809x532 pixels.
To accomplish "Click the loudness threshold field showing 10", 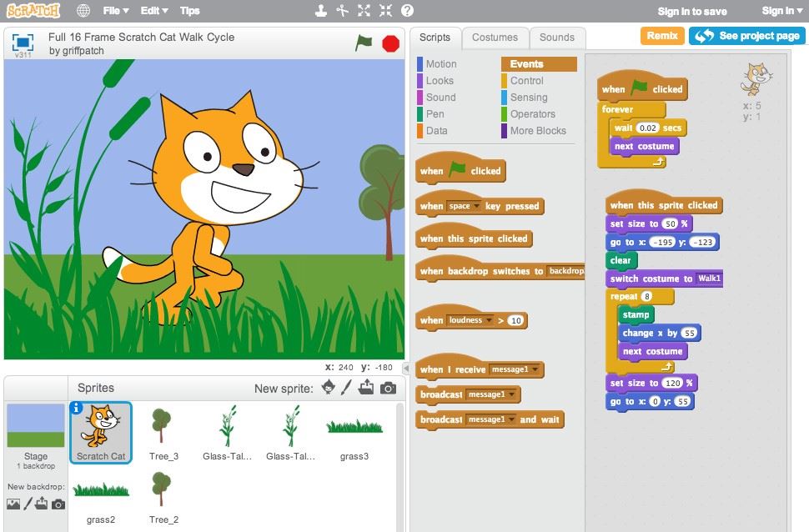I will 515,320.
